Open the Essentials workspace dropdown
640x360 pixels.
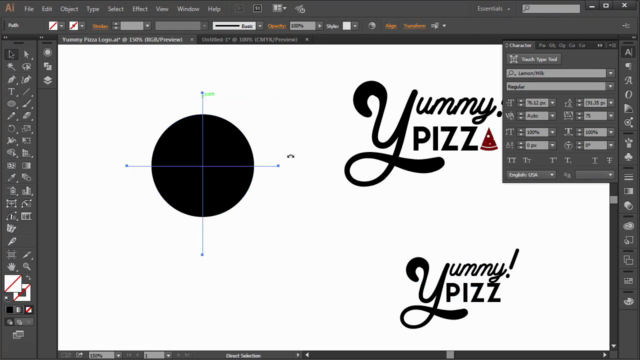494,9
